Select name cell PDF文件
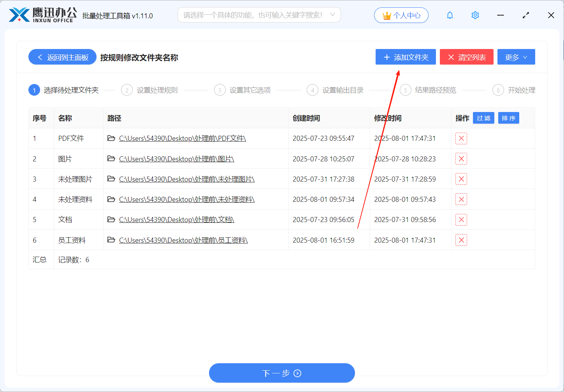The height and width of the screenshot is (392, 564). click(71, 138)
